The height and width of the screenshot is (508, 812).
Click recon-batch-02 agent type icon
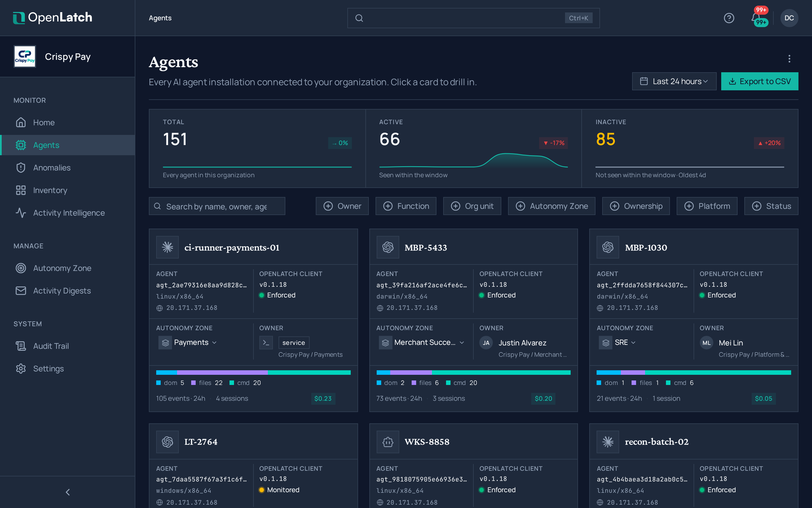pos(608,442)
